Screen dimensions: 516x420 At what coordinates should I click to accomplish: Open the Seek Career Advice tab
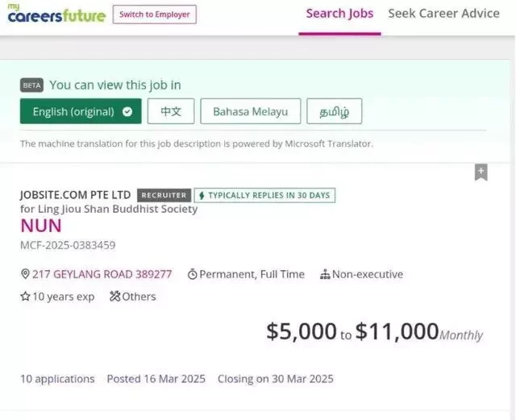[443, 14]
